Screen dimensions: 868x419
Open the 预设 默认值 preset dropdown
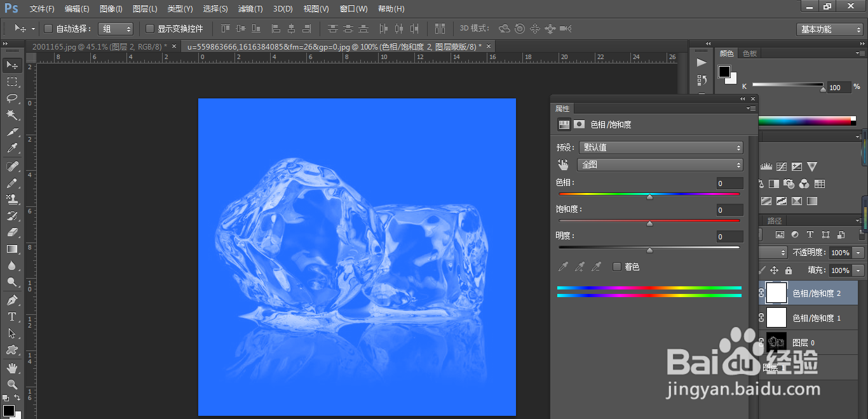(x=660, y=147)
